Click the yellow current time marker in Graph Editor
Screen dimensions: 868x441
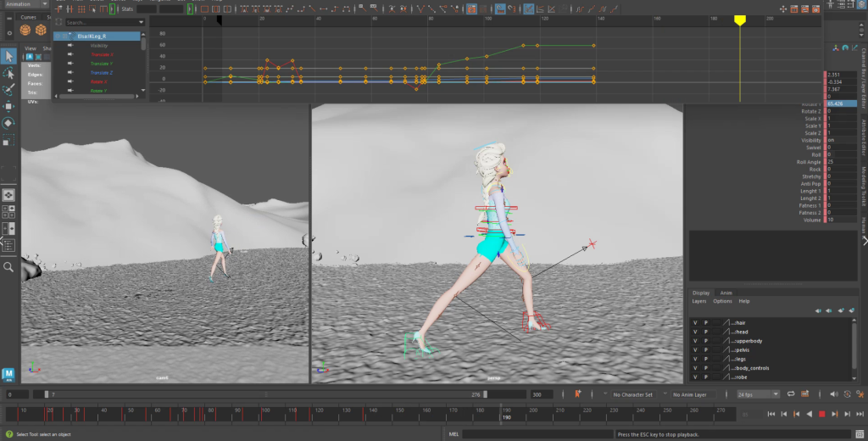(x=739, y=20)
